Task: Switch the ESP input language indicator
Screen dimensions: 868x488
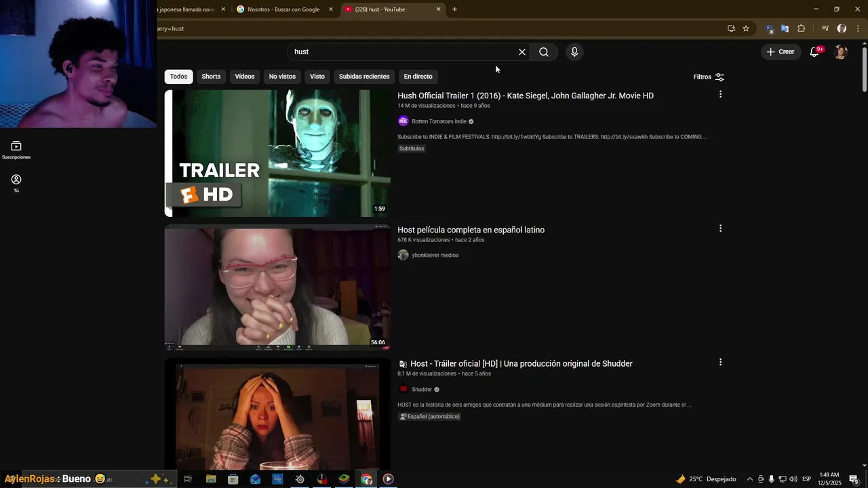Action: tap(807, 479)
